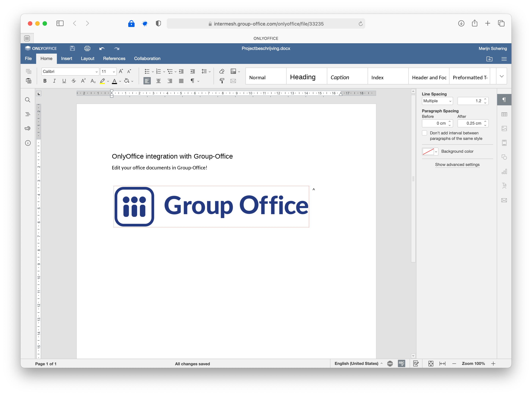
Task: Click the Open file location icon
Action: tap(489, 59)
